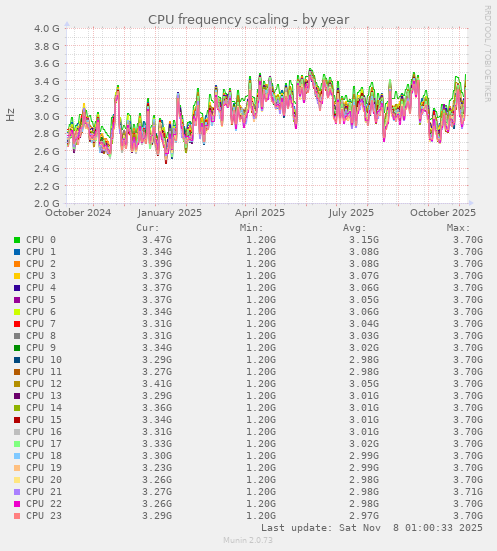The height and width of the screenshot is (551, 497).
Task: Click CPU 2 current value 3.39G
Action: pos(157,264)
